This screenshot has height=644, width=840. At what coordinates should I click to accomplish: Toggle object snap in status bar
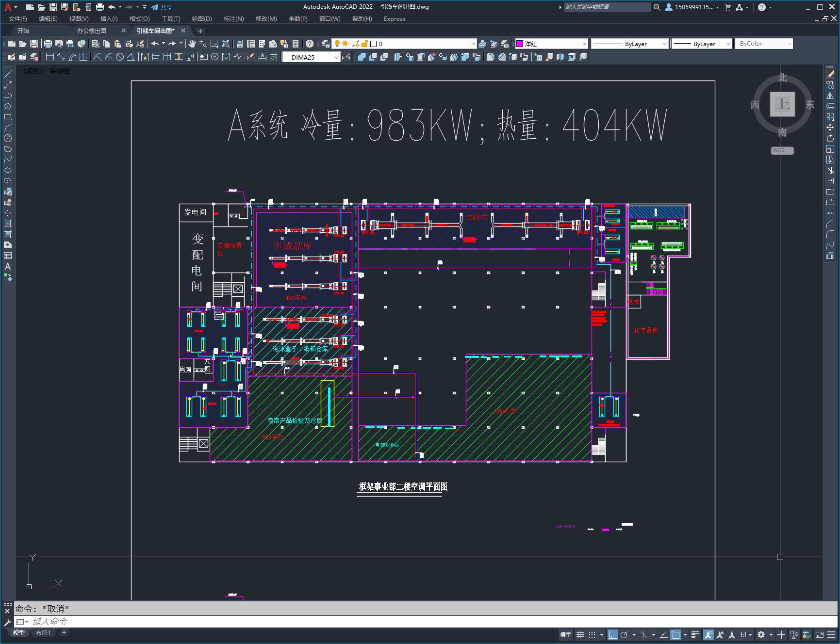click(x=675, y=635)
